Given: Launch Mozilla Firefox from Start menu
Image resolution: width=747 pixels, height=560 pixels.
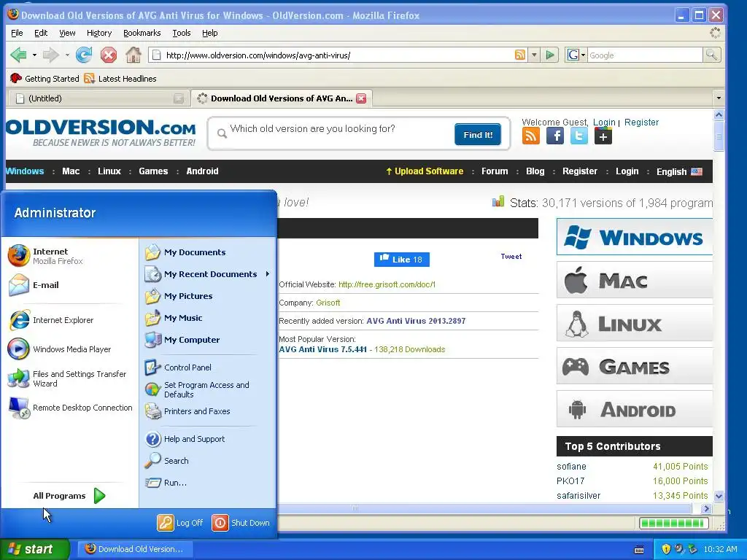Looking at the screenshot, I should [x=69, y=256].
